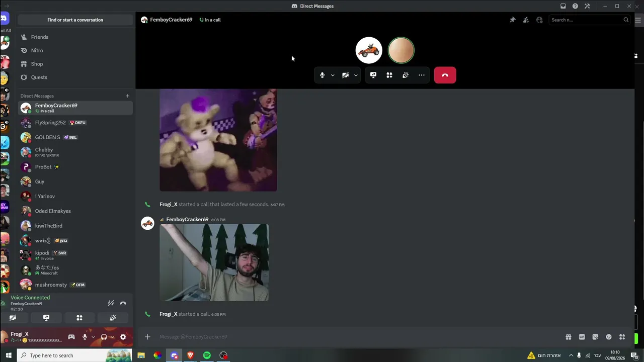Expand microphone options arrow in call controls

tap(333, 75)
